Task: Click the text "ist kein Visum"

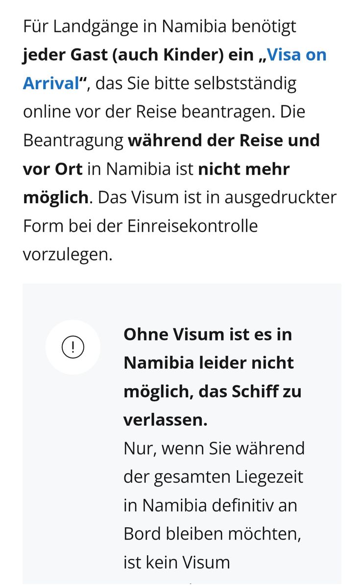Action: click(176, 562)
